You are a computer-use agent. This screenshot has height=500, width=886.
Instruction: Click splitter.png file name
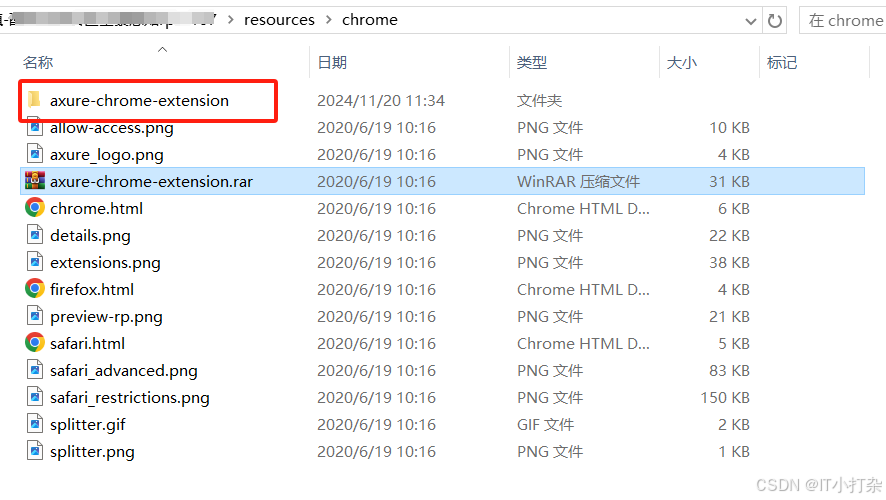tap(92, 451)
